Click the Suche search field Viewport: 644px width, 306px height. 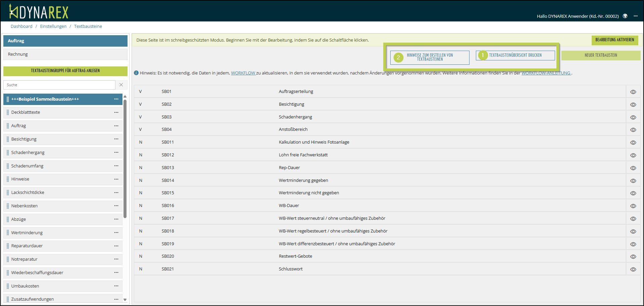[59, 85]
